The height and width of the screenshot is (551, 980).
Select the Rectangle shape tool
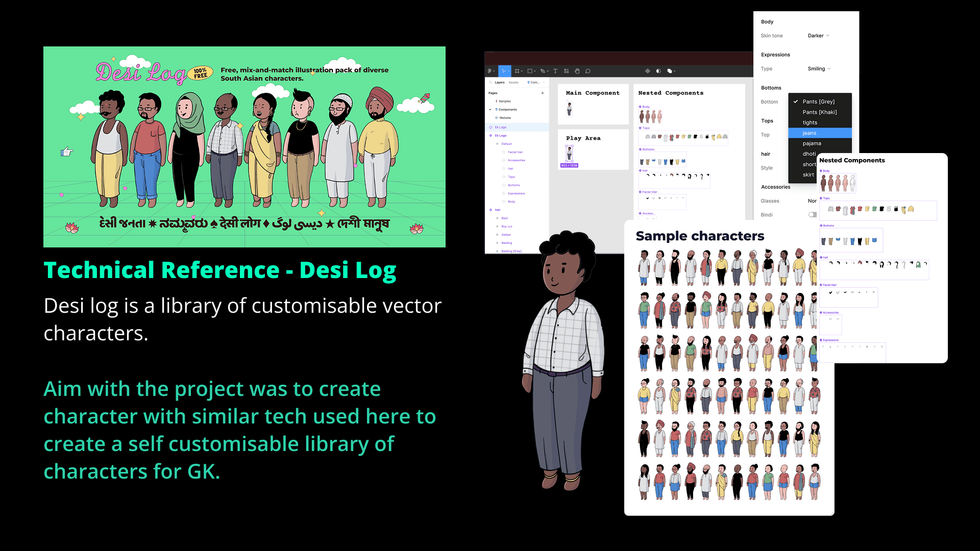531,71
